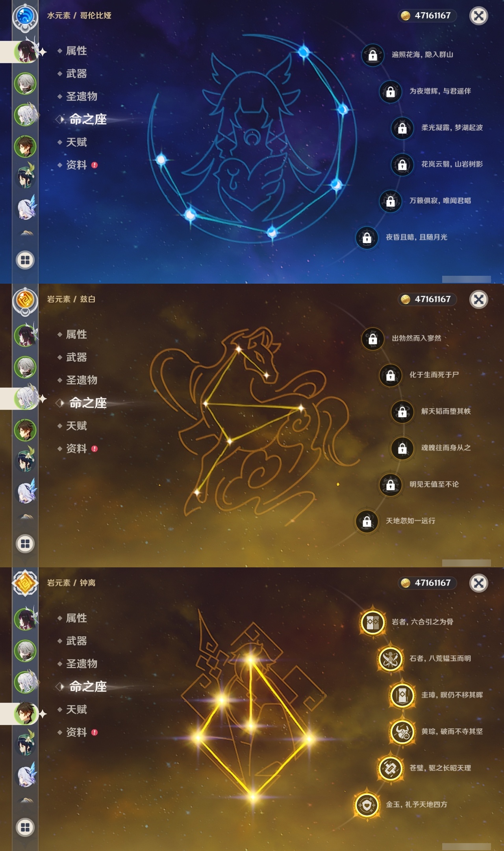Viewport: 504px width, 851px height.
Task: Select the 黄琮, 破而不夺其坚 constellation icon
Action: point(402,732)
